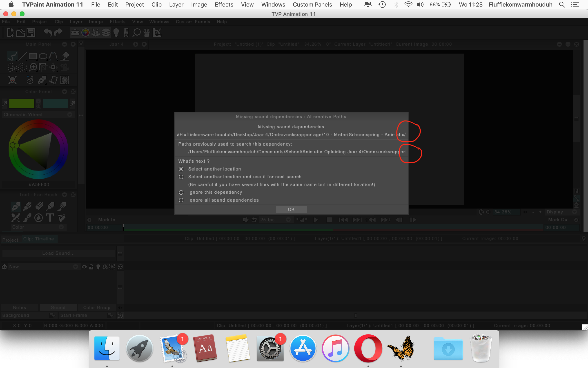Toggle the toolbox panel icon in the toolbar
Screen dimensions: 588x368
click(x=75, y=32)
